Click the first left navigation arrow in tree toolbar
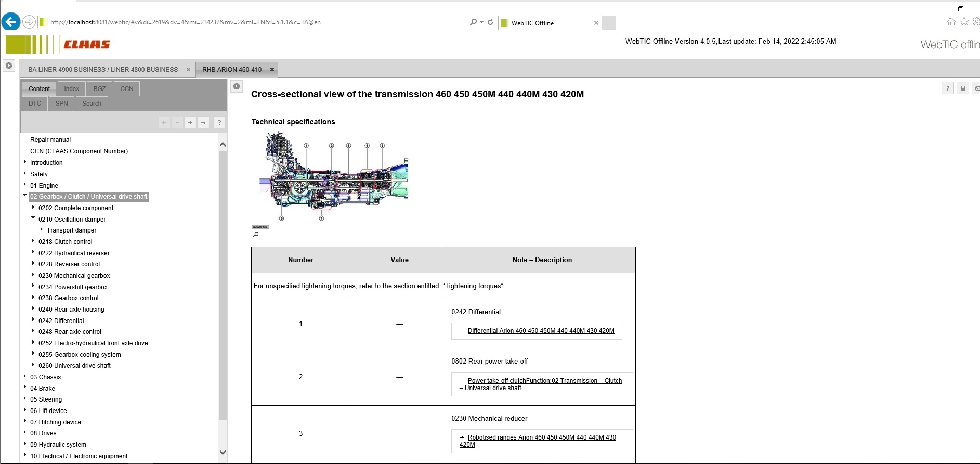This screenshot has width=980, height=464. 164,123
